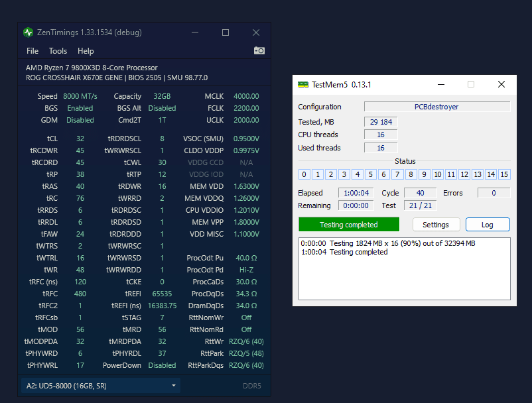The height and width of the screenshot is (403, 532).
Task: Click the green Testing completed bar
Action: (x=349, y=225)
